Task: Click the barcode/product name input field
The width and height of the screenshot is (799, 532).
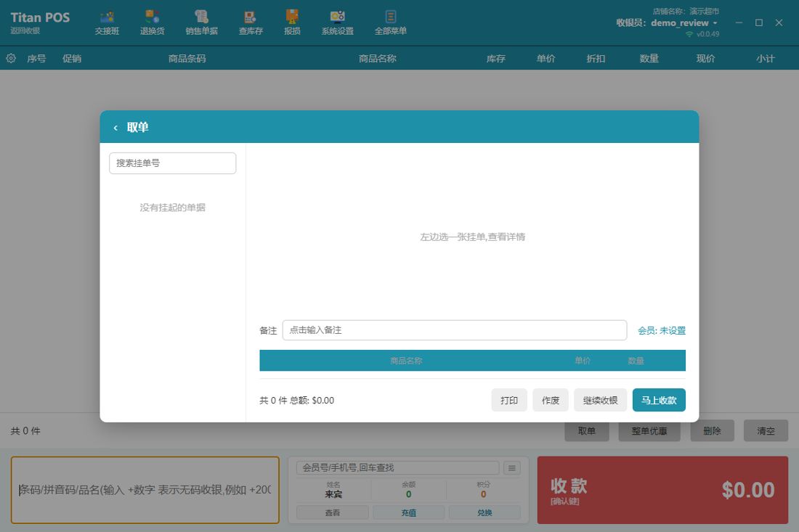Action: pyautogui.click(x=145, y=490)
